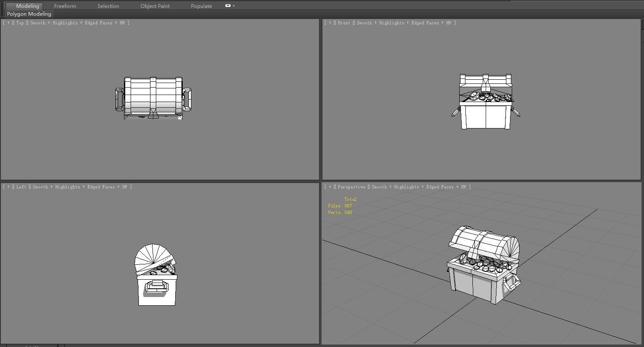Select the Selection ribbon tab

[108, 6]
